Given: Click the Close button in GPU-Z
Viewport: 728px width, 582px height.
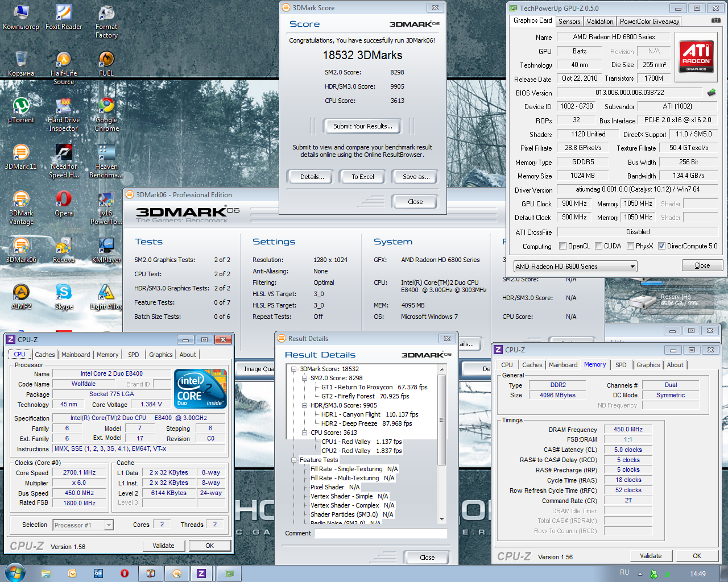Looking at the screenshot, I should coord(702,265).
